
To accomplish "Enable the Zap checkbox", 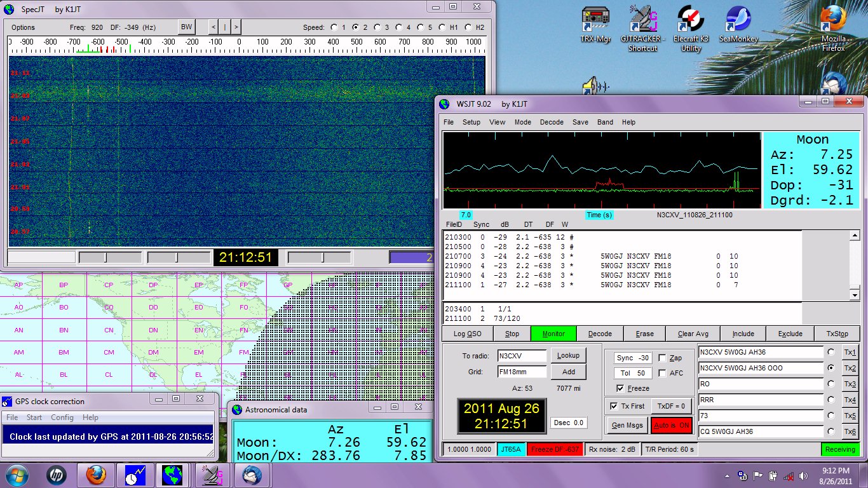I will click(x=663, y=358).
